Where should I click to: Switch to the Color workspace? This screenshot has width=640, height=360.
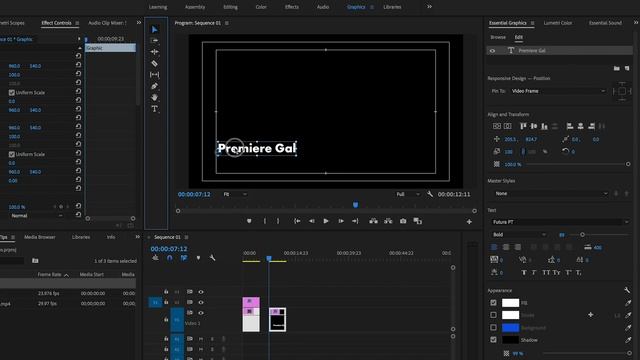pos(261,7)
